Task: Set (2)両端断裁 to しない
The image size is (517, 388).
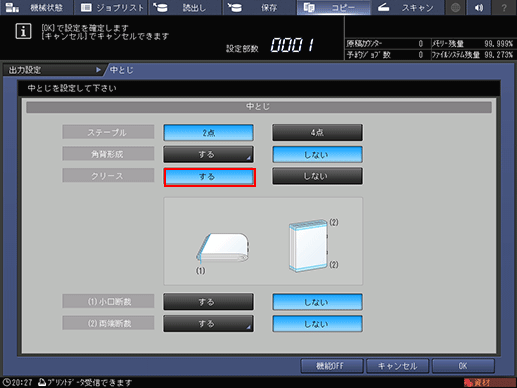Action: (x=317, y=324)
